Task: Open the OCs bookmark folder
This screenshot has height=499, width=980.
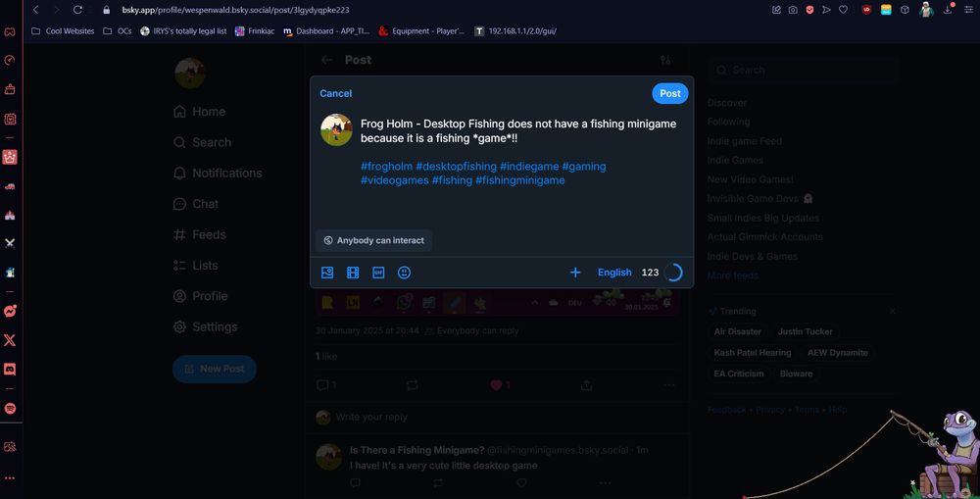Action: [118, 30]
